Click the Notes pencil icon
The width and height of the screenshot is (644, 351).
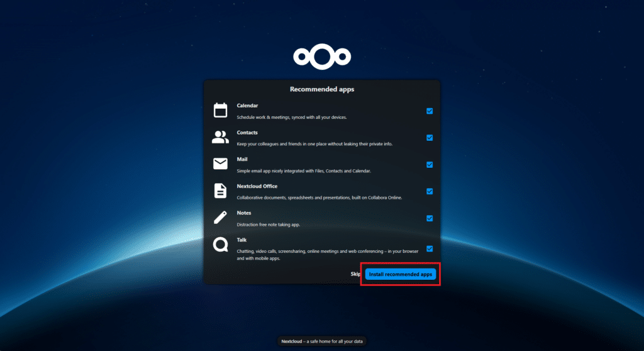[220, 218]
